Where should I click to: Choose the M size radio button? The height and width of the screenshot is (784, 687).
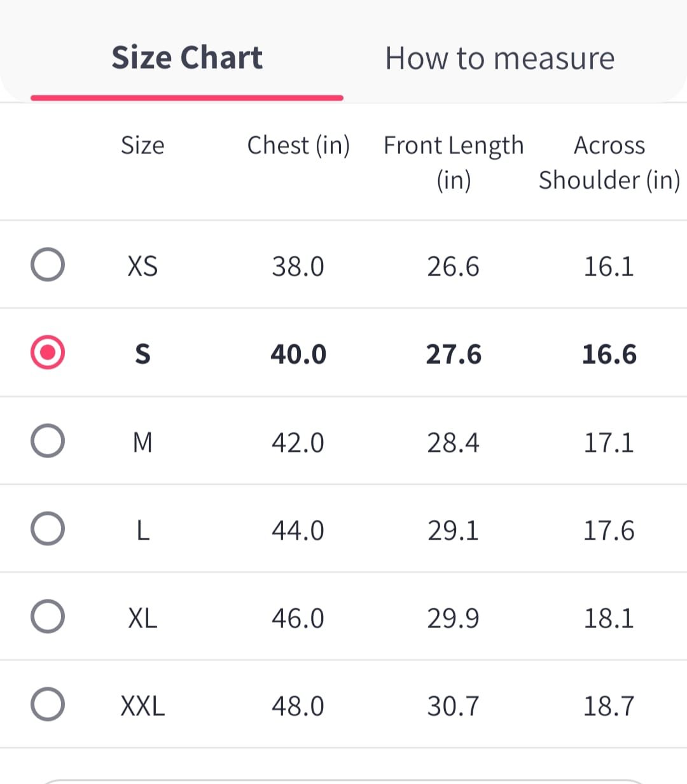pyautogui.click(x=48, y=440)
